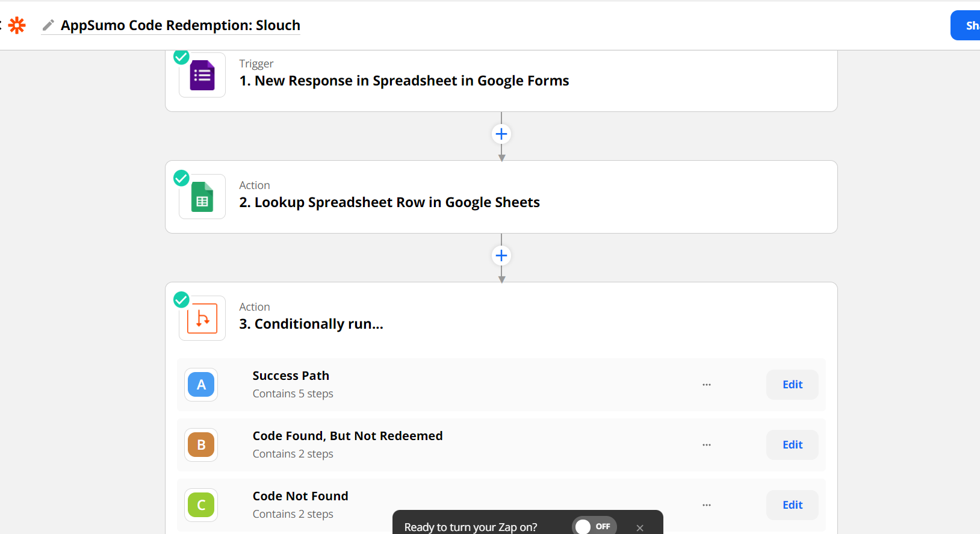980x534 pixels.
Task: Open more options for Code Found path
Action: point(707,445)
